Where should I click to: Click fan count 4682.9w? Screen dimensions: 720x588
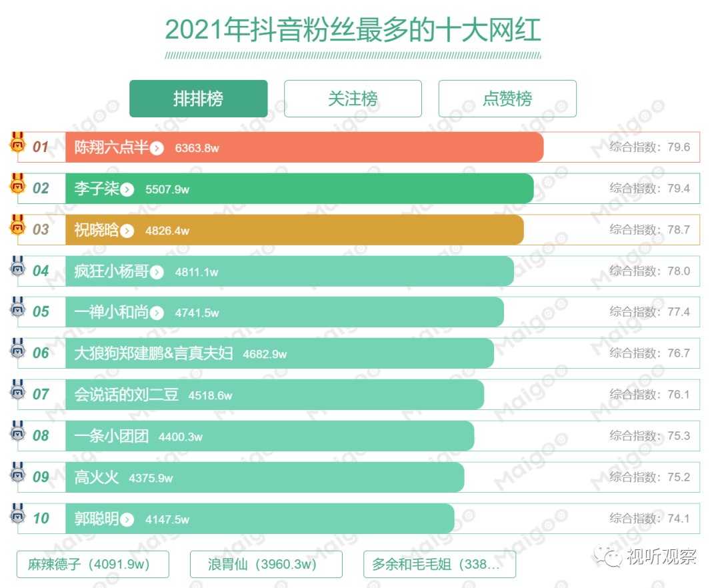(x=265, y=355)
